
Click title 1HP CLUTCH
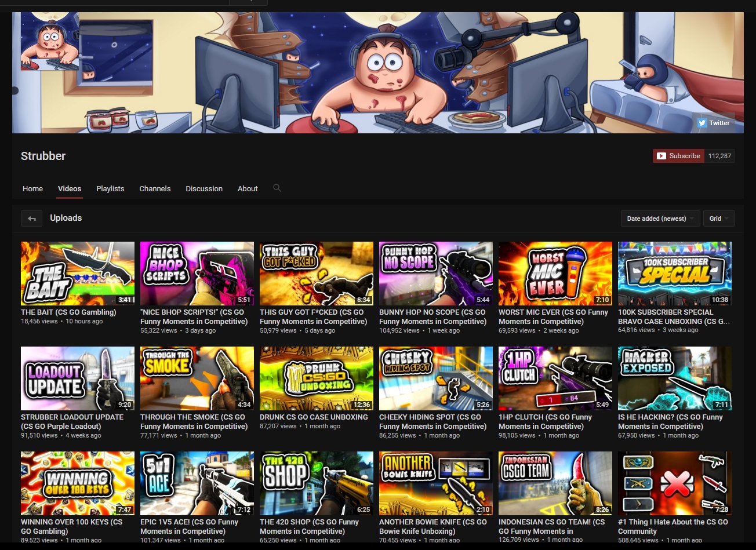546,422
